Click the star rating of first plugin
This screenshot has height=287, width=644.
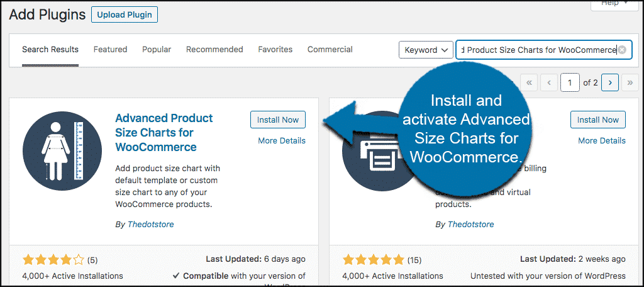click(x=53, y=259)
